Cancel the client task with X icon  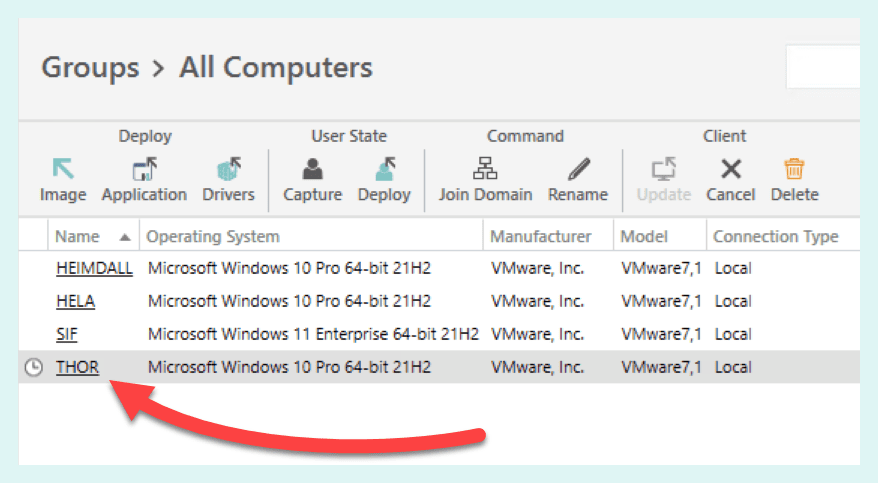(731, 169)
